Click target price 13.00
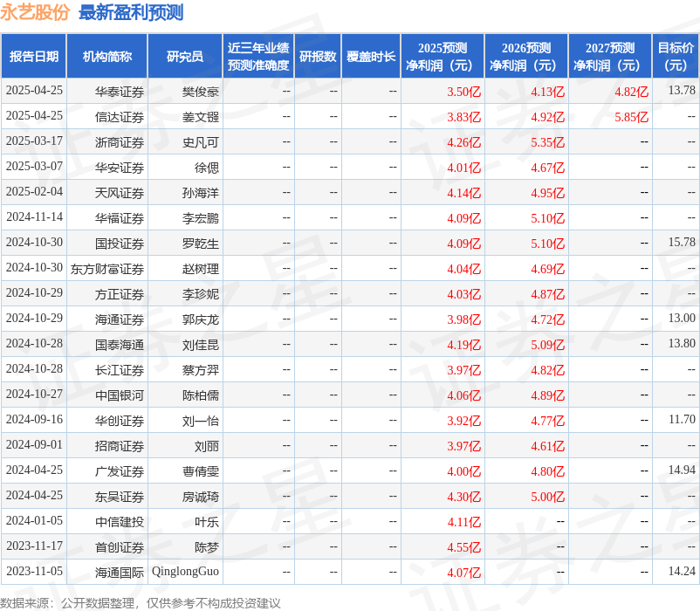 point(682,318)
